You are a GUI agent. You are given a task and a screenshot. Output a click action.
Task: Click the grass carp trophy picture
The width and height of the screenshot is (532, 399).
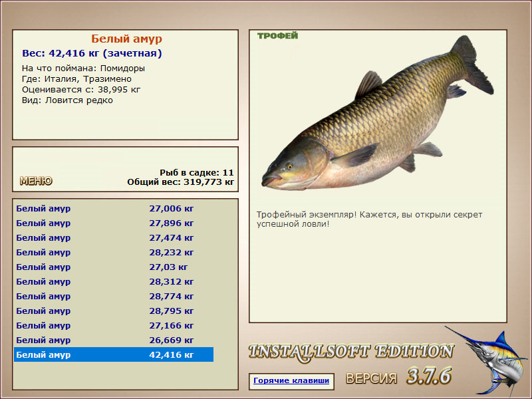[377, 114]
